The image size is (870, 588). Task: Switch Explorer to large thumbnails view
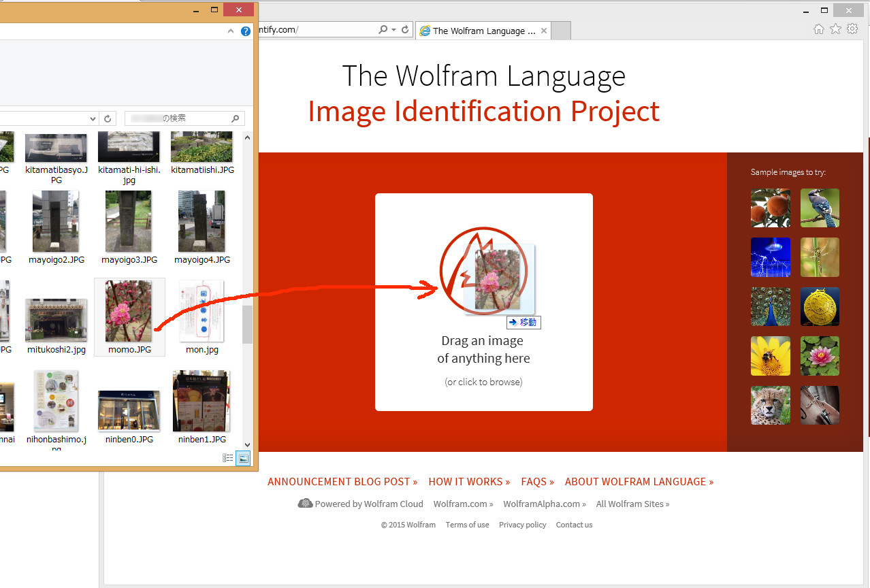pos(243,459)
